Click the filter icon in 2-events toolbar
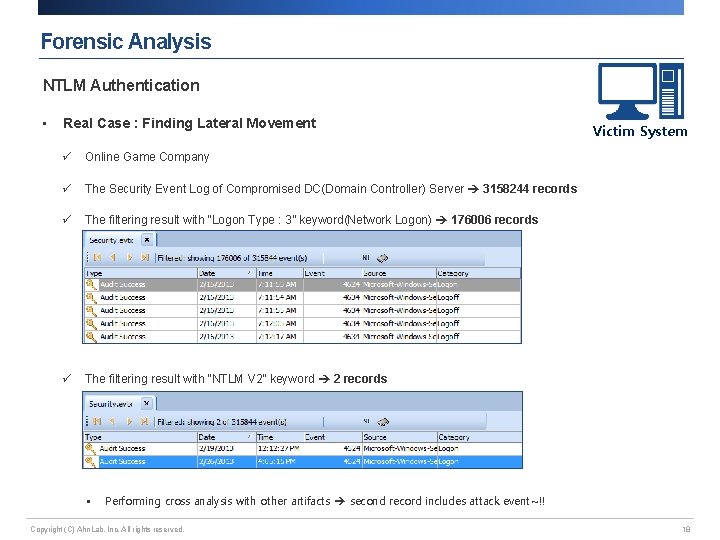The image size is (720, 540). coord(383,422)
